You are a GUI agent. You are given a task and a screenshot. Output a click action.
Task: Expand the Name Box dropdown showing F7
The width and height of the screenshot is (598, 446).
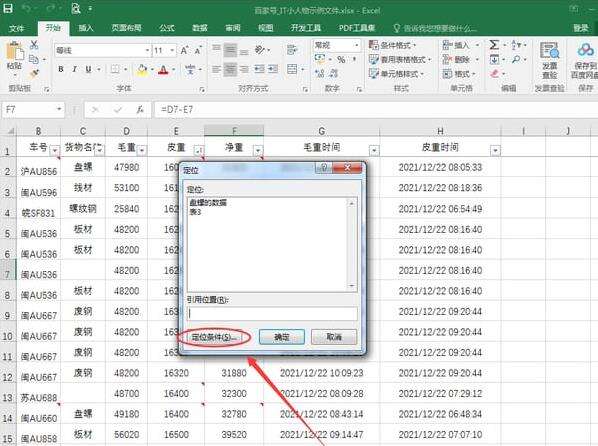coord(59,109)
